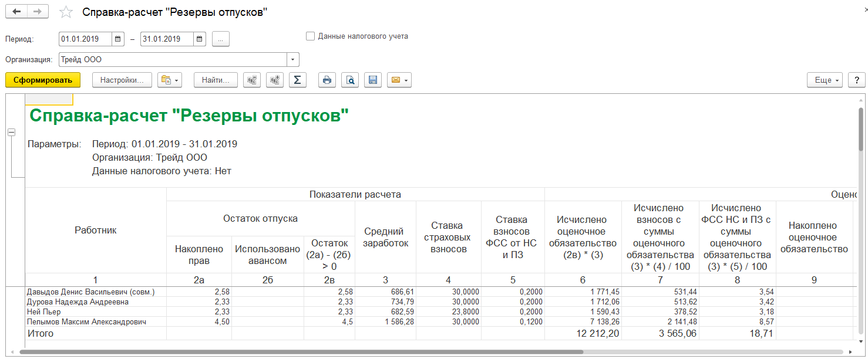
Task: Send report by email envelope icon
Action: (x=399, y=80)
